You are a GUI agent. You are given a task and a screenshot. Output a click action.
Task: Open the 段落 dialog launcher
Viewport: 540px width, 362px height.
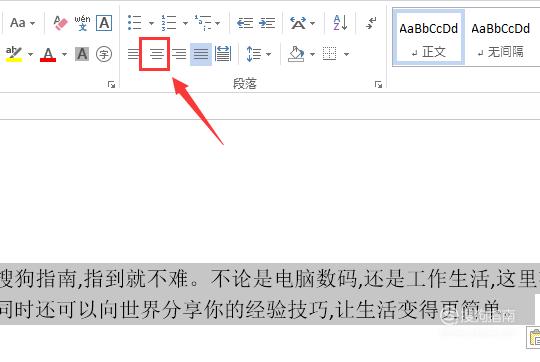pyautogui.click(x=378, y=84)
